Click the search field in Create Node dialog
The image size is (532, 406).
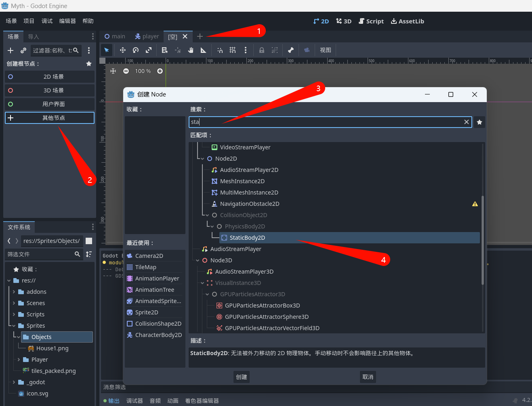click(x=330, y=122)
